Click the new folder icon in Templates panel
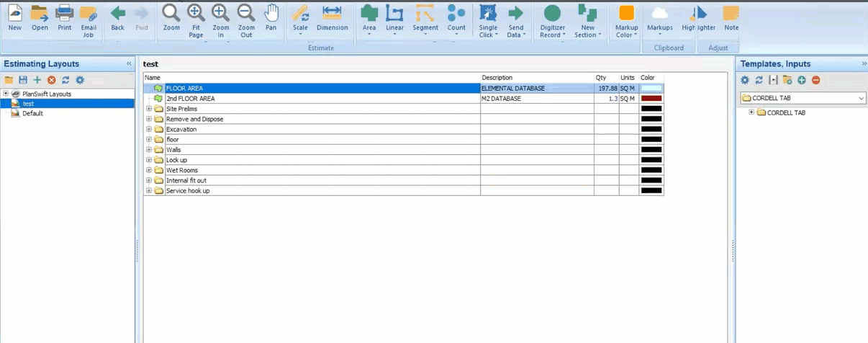This screenshot has width=868, height=343. click(x=787, y=80)
